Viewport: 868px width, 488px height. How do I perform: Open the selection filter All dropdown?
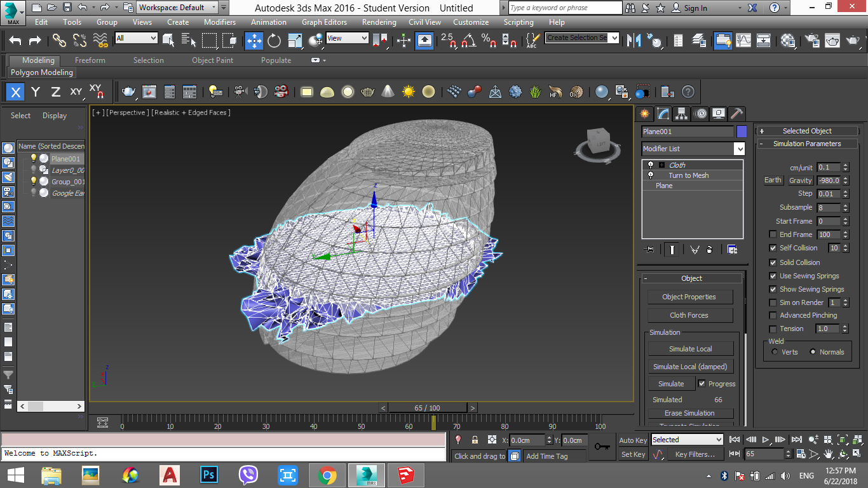coord(136,38)
